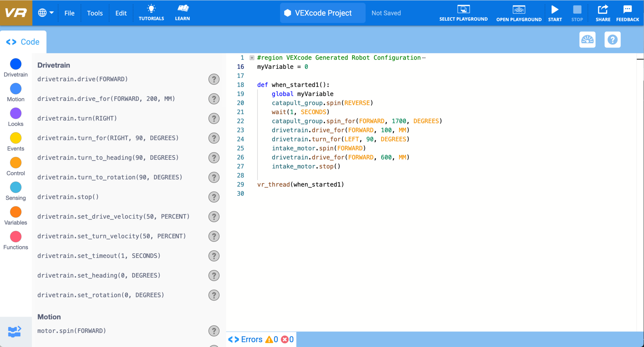Click the dashboard gauge icon
Viewport: 644px width, 347px height.
(x=587, y=40)
